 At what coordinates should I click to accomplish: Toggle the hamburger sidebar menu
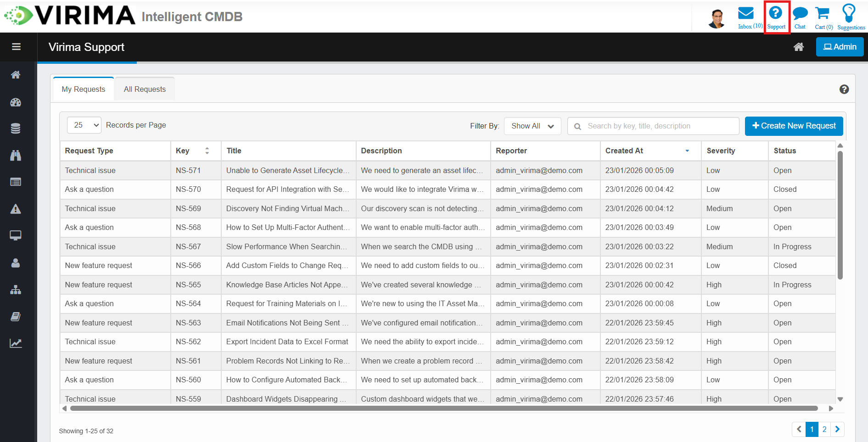point(17,47)
